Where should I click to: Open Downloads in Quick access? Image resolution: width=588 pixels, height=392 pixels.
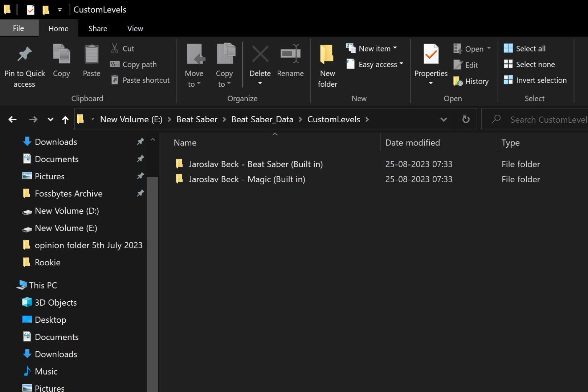[56, 142]
